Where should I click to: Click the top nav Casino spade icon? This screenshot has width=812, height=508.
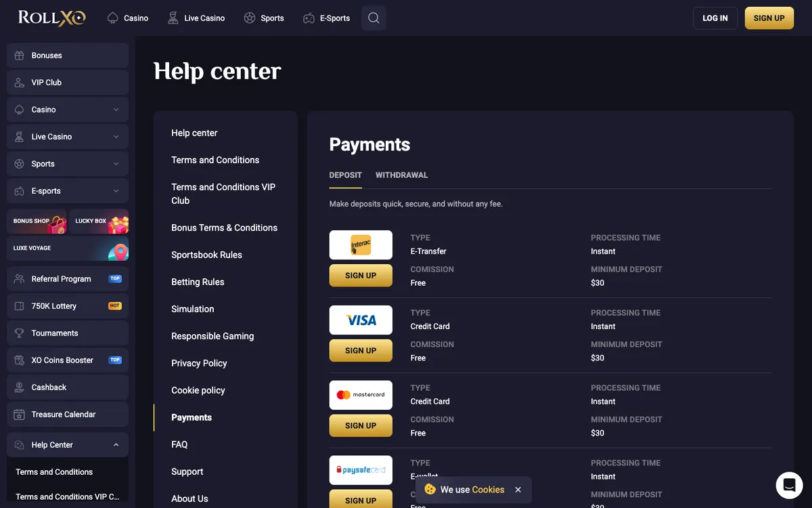113,18
